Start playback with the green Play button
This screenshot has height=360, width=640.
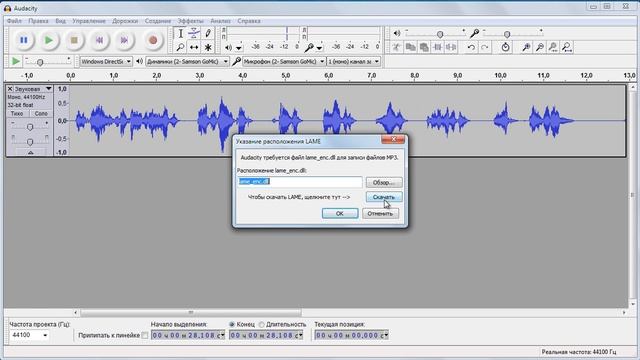coord(49,40)
